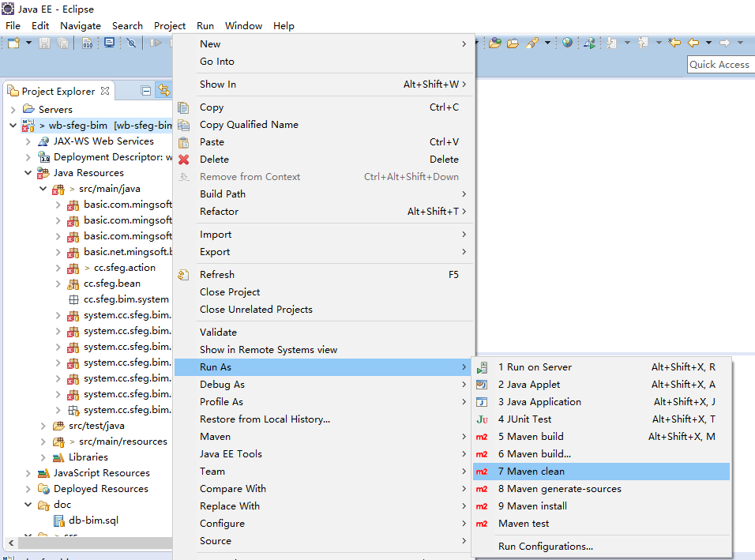Click the Open Type toolbar icon
Image resolution: width=755 pixels, height=560 pixels.
tap(495, 43)
